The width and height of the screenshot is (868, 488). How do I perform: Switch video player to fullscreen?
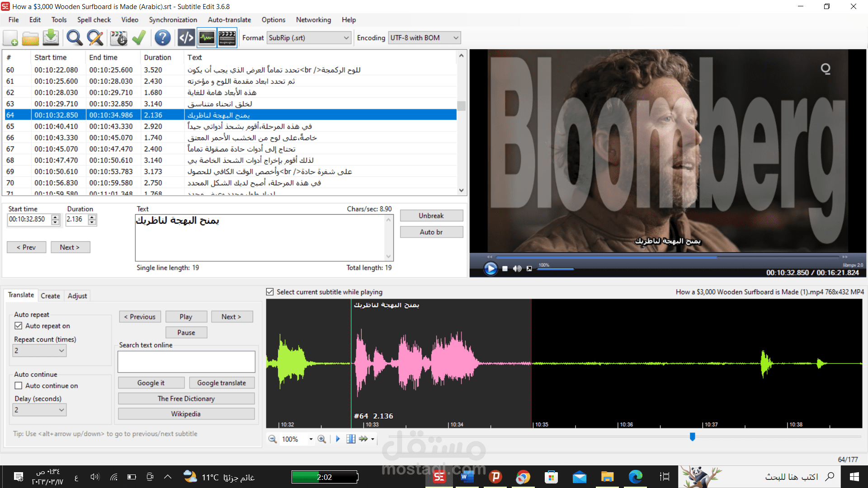[529, 268]
